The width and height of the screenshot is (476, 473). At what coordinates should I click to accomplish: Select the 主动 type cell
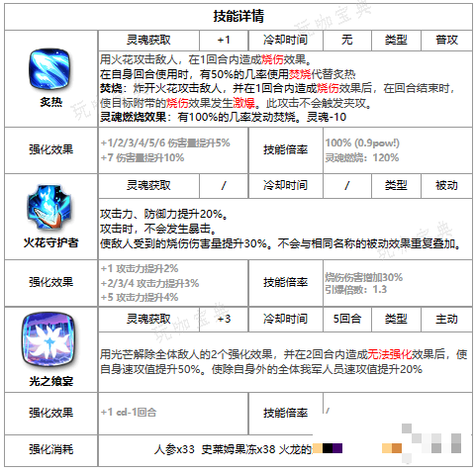[x=446, y=319]
